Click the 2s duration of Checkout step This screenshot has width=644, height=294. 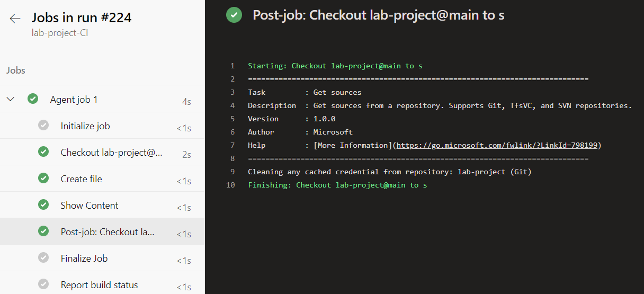(186, 155)
